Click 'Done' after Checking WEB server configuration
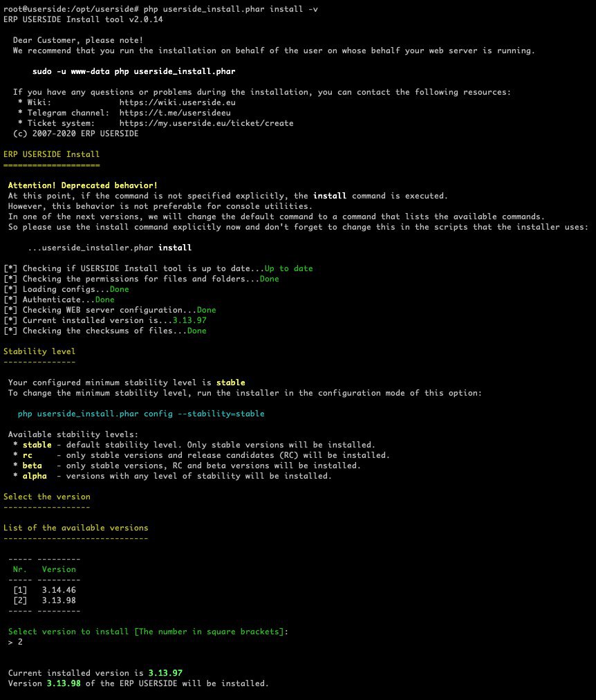The height and width of the screenshot is (700, 596). coord(207,310)
